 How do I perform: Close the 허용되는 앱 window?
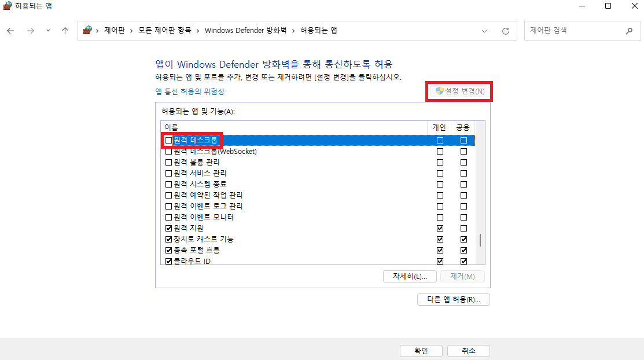click(x=635, y=6)
